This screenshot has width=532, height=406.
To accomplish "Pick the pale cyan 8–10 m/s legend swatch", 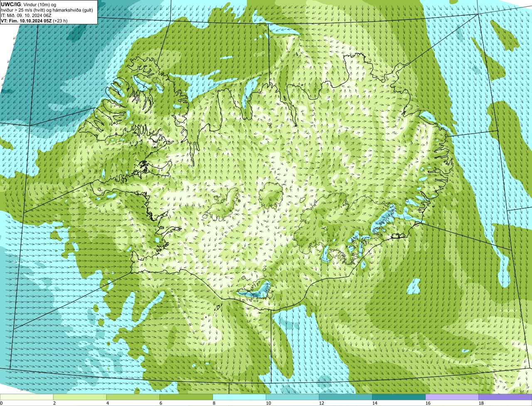I will click(x=239, y=397).
